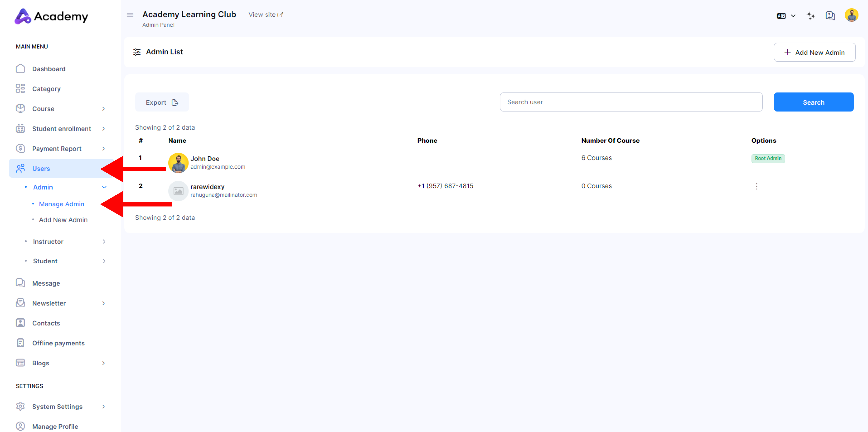Open the language selector dropdown
This screenshot has height=432, width=868.
(786, 16)
